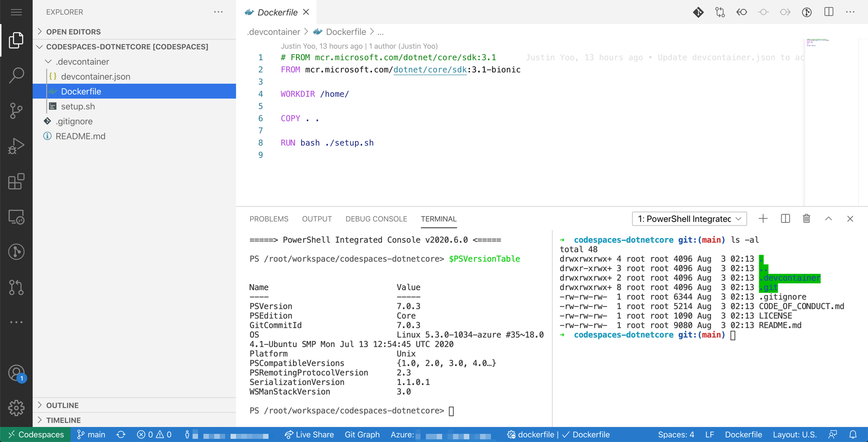Close the Dockerfile editor tab
This screenshot has height=442, width=868.
tap(306, 12)
